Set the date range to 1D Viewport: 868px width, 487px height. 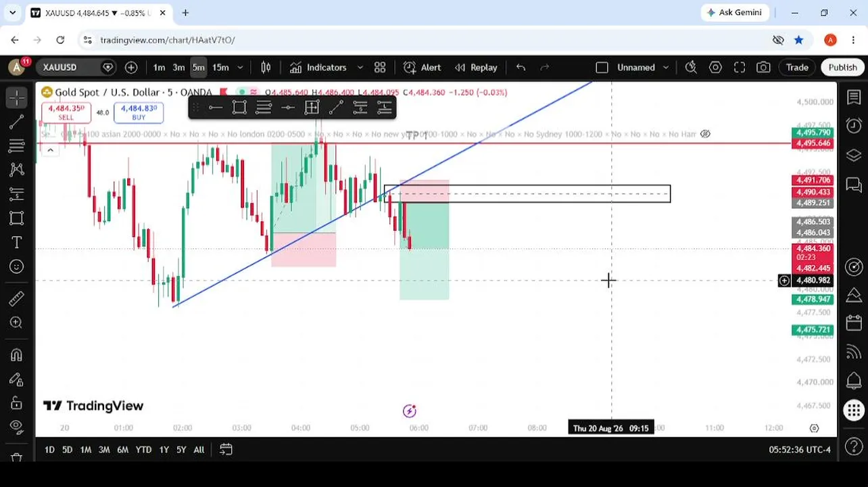click(49, 449)
